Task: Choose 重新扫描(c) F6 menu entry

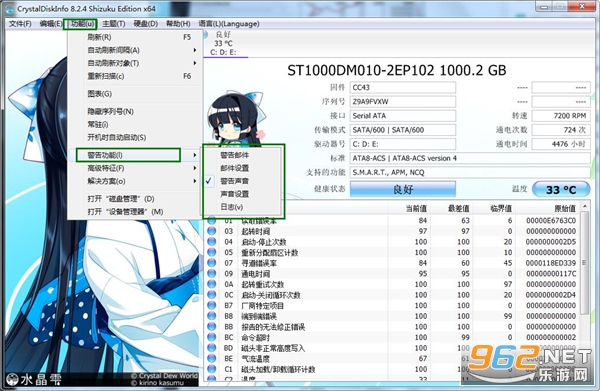Action: click(134, 76)
